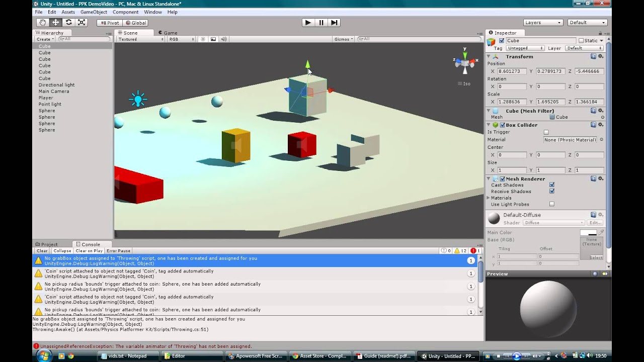Select the Scale tool in toolbar

(x=82, y=23)
